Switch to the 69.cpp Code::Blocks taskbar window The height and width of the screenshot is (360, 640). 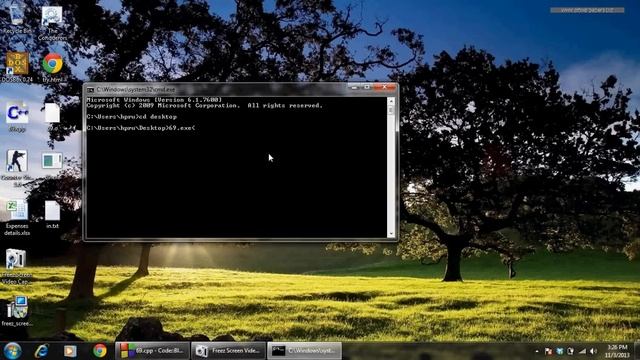tap(153, 351)
